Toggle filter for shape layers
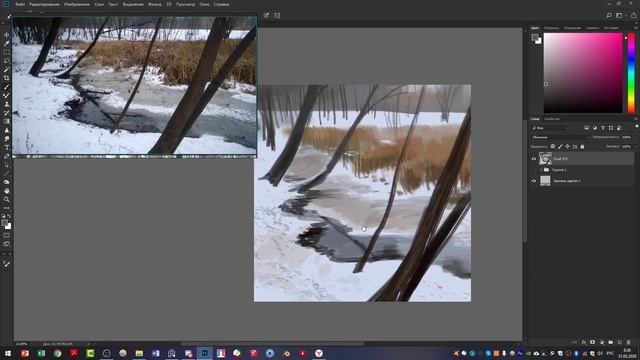Screen dimensions: 640x360 click(611, 128)
